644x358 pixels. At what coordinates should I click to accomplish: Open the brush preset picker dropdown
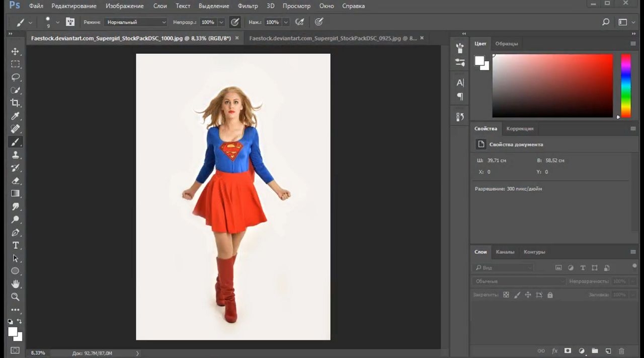(57, 22)
